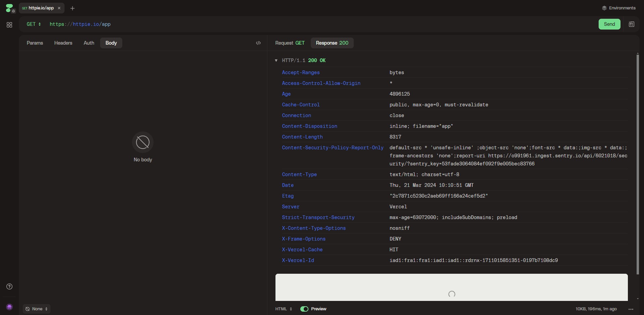Open the None body type dropdown

pos(37,309)
